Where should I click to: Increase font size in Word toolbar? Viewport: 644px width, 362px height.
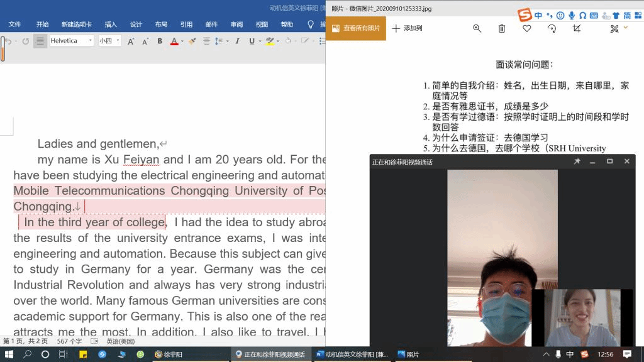(x=131, y=41)
